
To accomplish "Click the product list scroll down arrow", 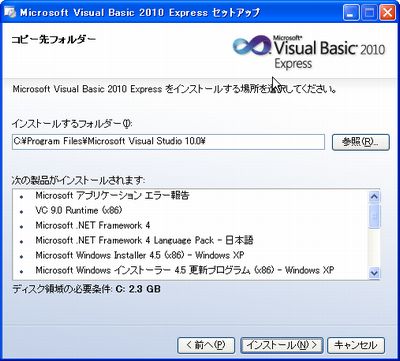I will pos(375,273).
